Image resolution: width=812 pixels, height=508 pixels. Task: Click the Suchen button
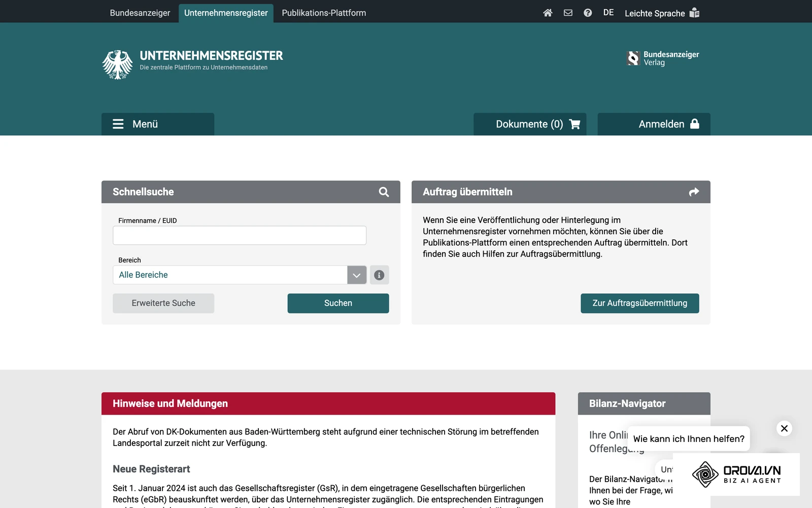tap(338, 303)
